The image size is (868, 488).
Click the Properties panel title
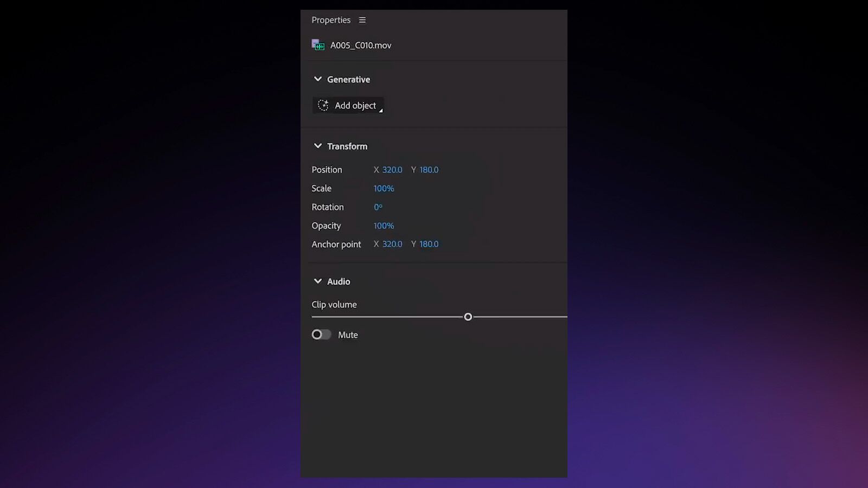pos(331,20)
